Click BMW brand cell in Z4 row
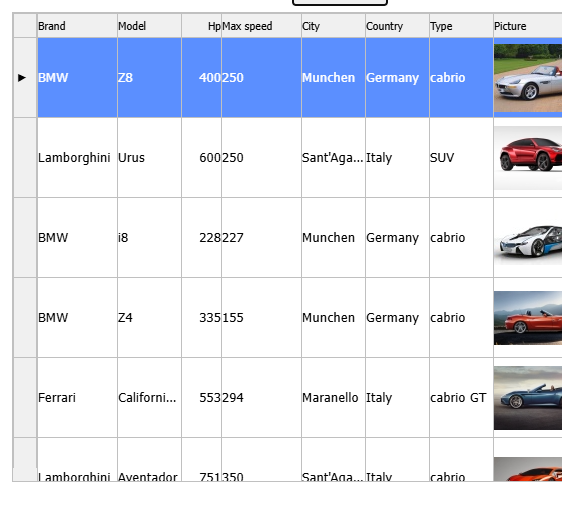 (77, 317)
